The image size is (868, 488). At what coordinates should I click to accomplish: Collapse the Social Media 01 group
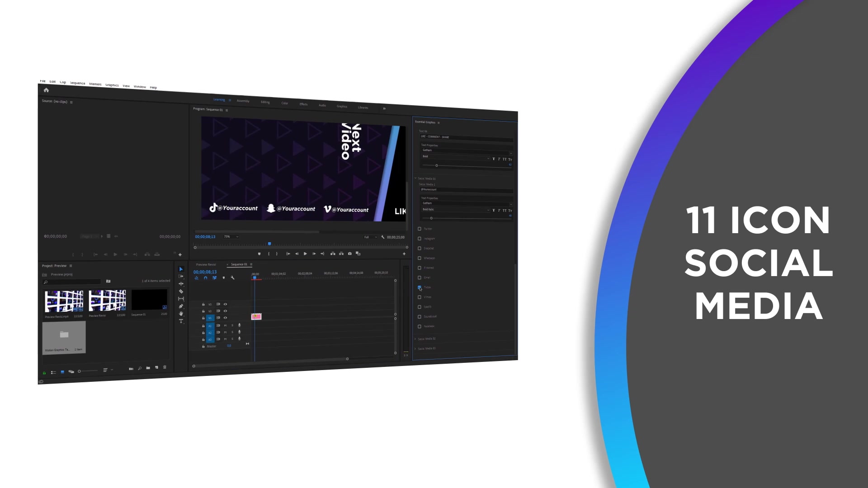[x=415, y=178]
